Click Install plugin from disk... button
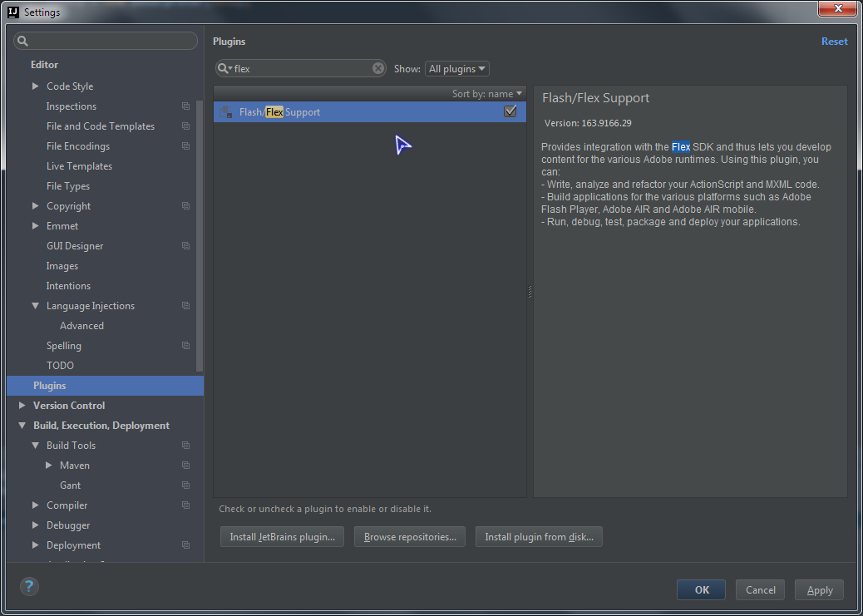This screenshot has width=863, height=616. (539, 537)
